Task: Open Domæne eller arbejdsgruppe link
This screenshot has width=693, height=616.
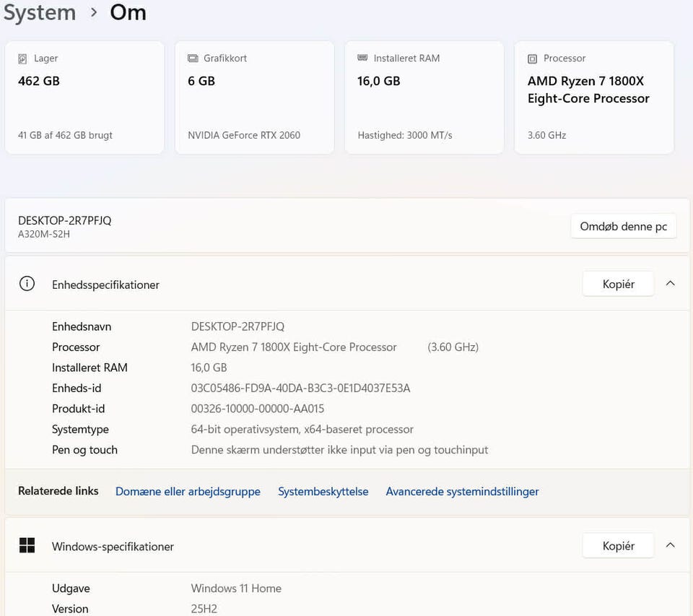Action: (x=188, y=491)
